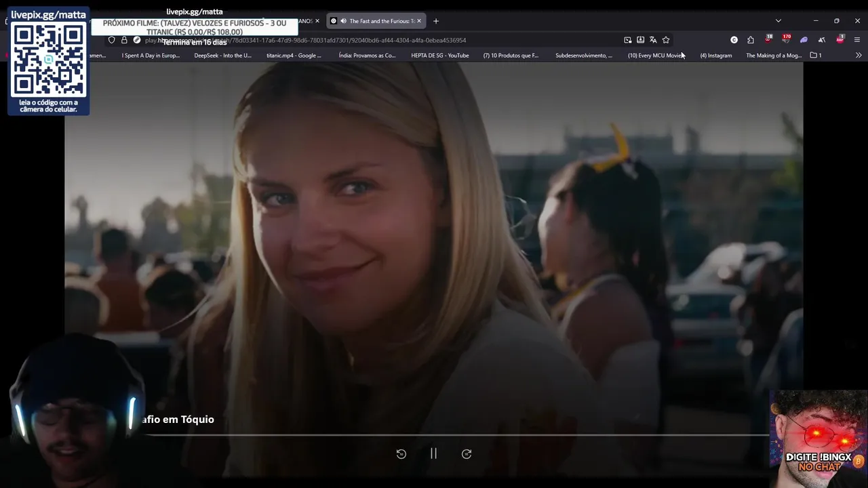The height and width of the screenshot is (488, 868).
Task: Click the purple extension icon in toolbar
Action: click(804, 40)
